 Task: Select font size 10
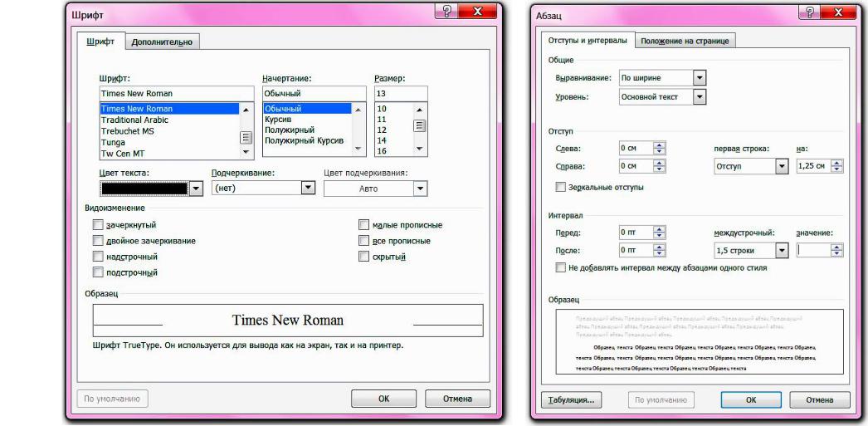393,109
